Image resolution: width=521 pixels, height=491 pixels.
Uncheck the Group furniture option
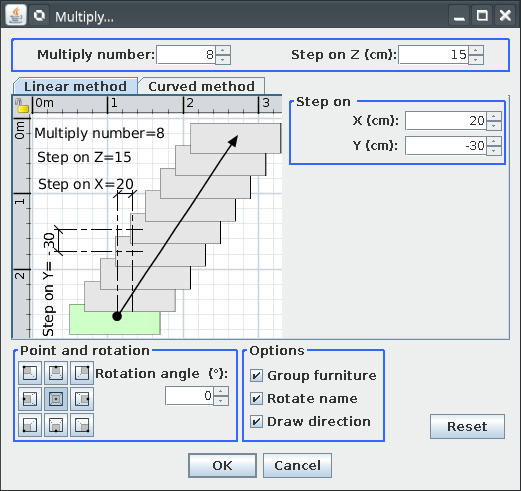coord(256,376)
